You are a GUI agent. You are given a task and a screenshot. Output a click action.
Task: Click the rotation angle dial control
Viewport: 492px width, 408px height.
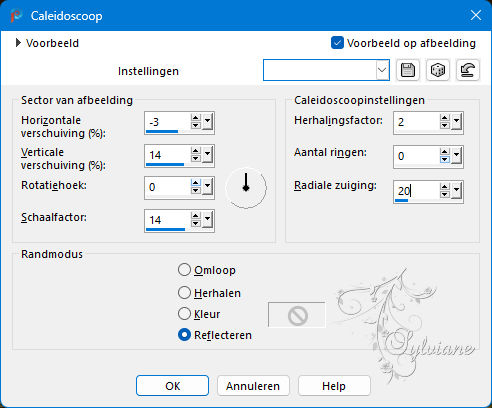pyautogui.click(x=246, y=188)
